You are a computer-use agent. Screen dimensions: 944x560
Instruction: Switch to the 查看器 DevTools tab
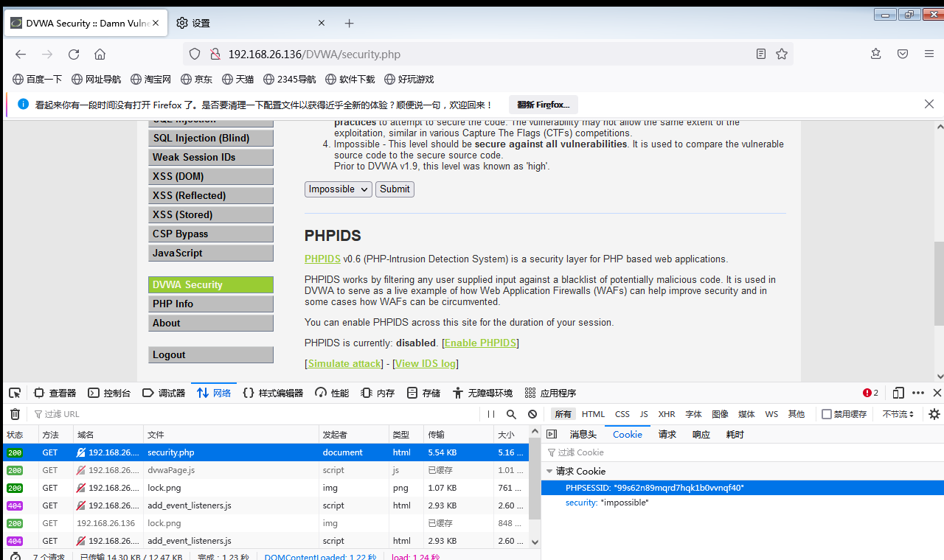pyautogui.click(x=55, y=393)
